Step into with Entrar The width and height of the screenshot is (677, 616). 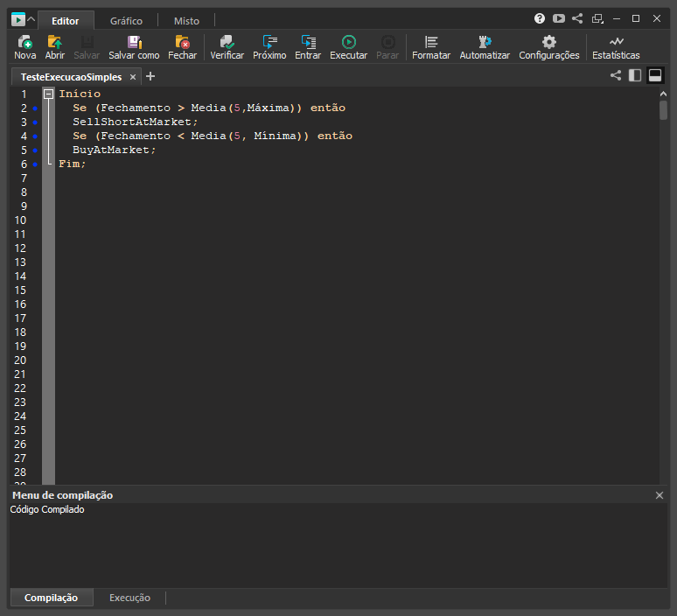pos(308,47)
